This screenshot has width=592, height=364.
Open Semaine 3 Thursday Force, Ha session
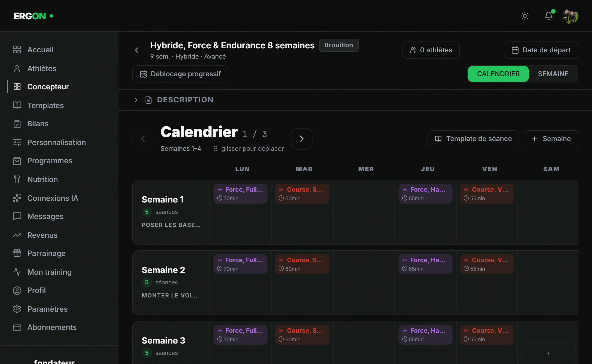[x=425, y=335]
